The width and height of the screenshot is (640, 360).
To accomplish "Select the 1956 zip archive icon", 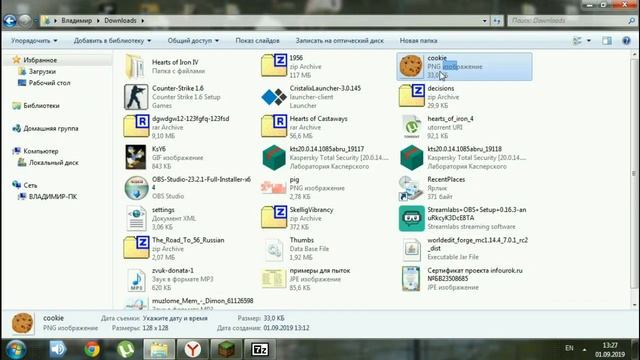I will (274, 65).
